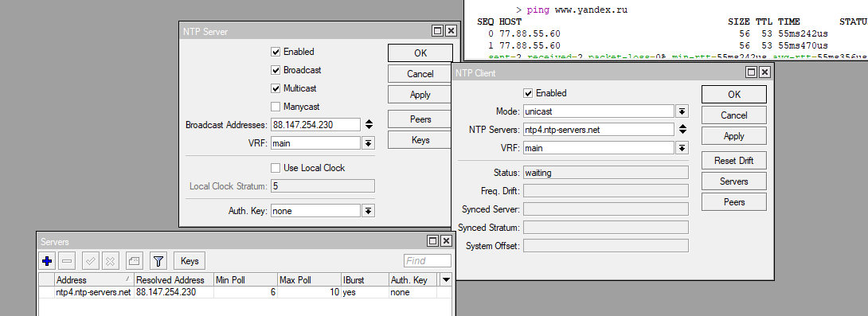
Task: Toggle Enabled checkbox in NTP Server
Action: tap(276, 52)
